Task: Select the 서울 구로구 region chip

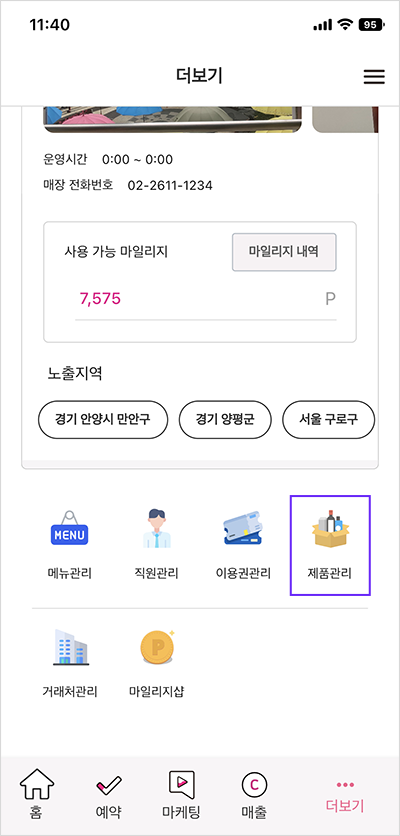Action: (329, 420)
